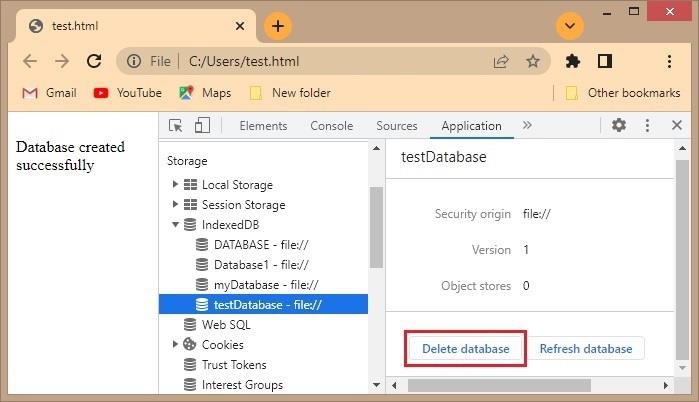Click the Refresh database button
The height and width of the screenshot is (402, 699).
click(x=585, y=349)
